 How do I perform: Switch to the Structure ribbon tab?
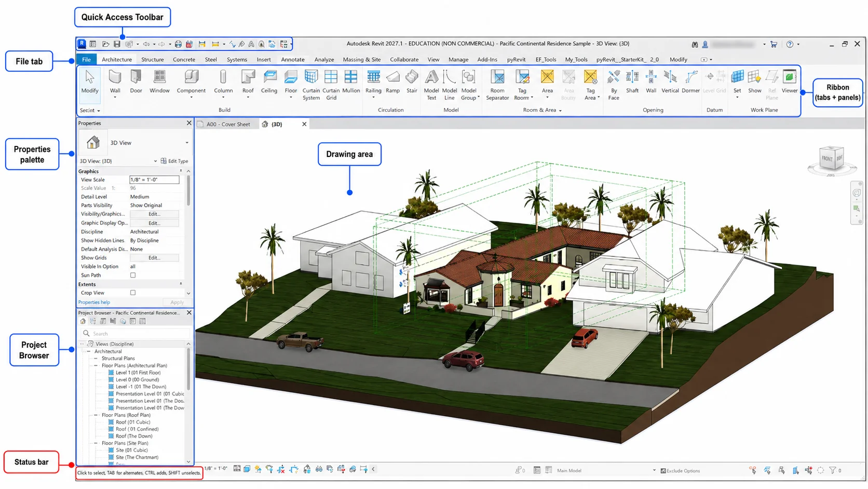tap(152, 60)
